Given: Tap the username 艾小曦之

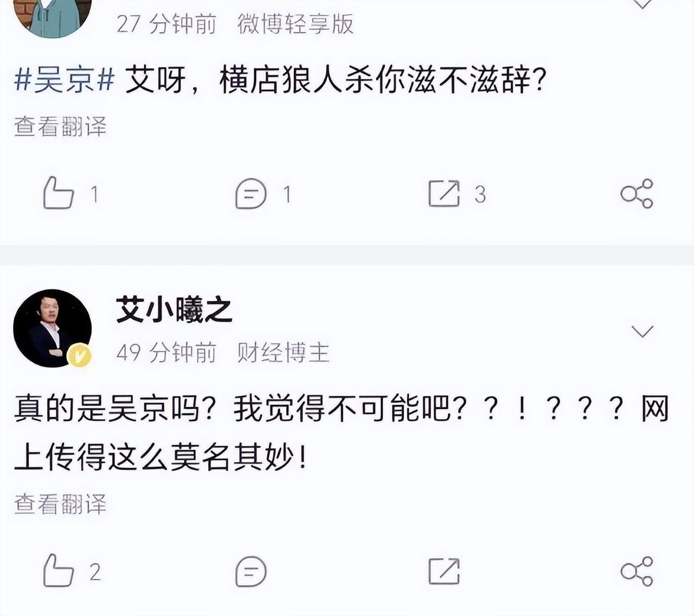Looking at the screenshot, I should tap(174, 310).
